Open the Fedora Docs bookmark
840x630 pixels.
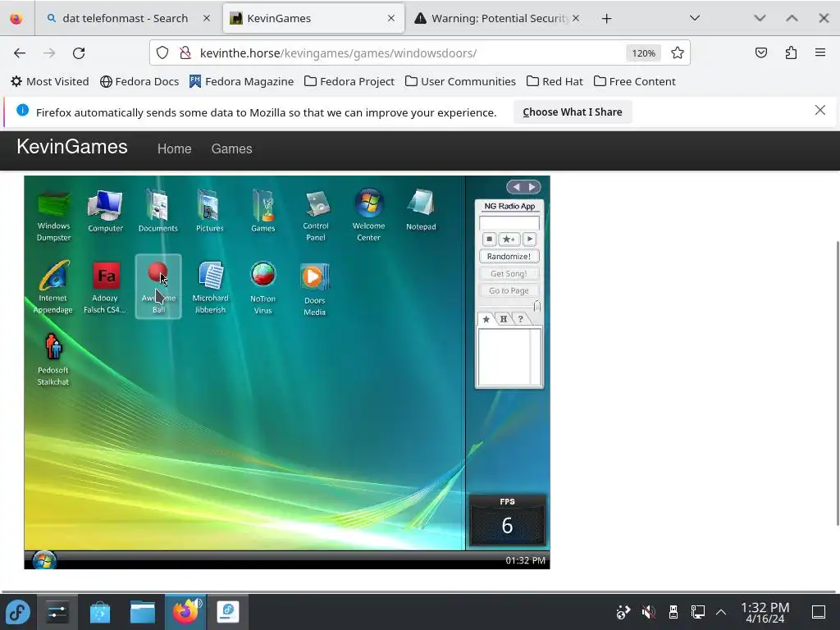[x=139, y=81]
